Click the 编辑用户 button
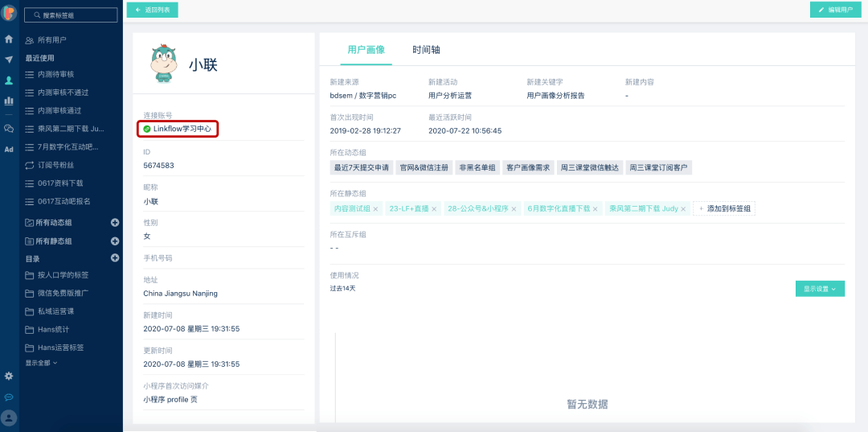The height and width of the screenshot is (432, 868). click(x=835, y=10)
